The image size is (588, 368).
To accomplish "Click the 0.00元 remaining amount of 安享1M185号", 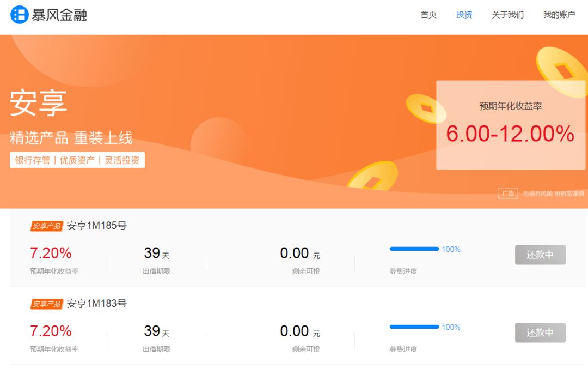I will pos(300,254).
